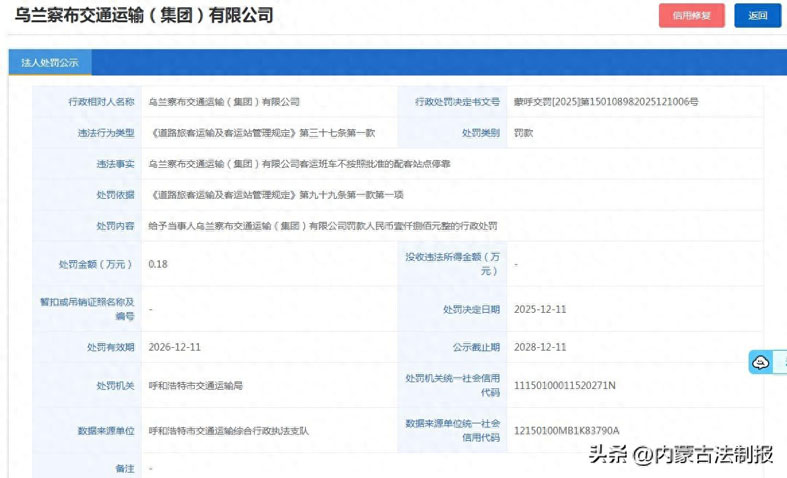The height and width of the screenshot is (478, 787).
Task: Select the 法人处罚公示 tab
Action: [x=50, y=62]
